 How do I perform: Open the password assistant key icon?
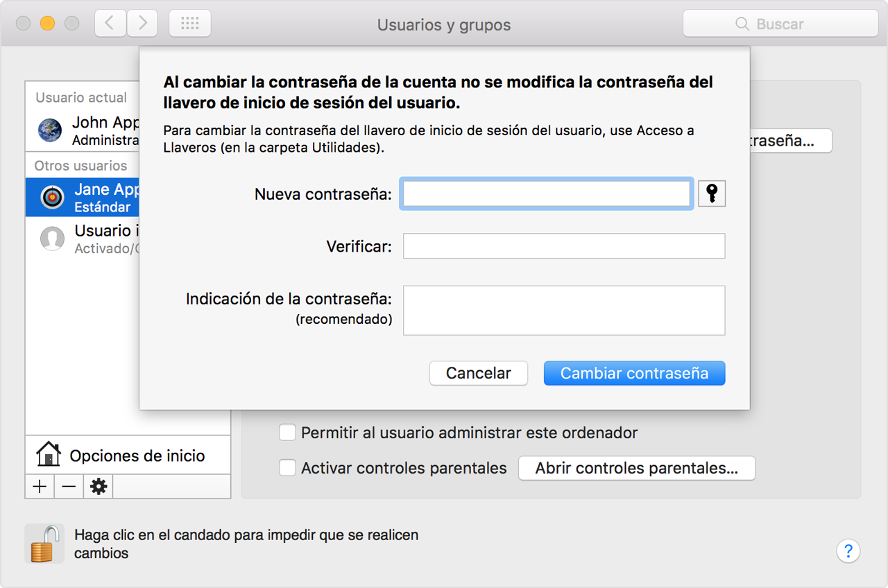712,194
